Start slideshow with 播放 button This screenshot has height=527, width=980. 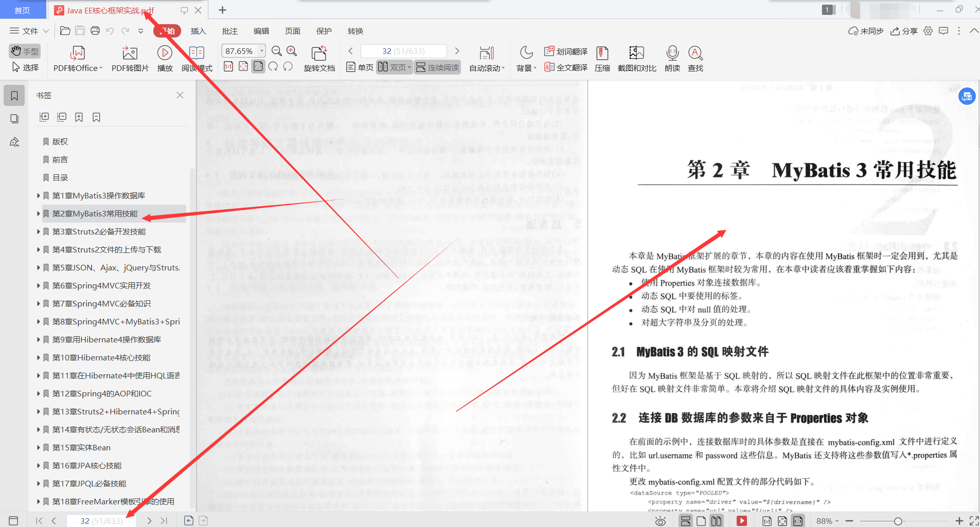[165, 59]
